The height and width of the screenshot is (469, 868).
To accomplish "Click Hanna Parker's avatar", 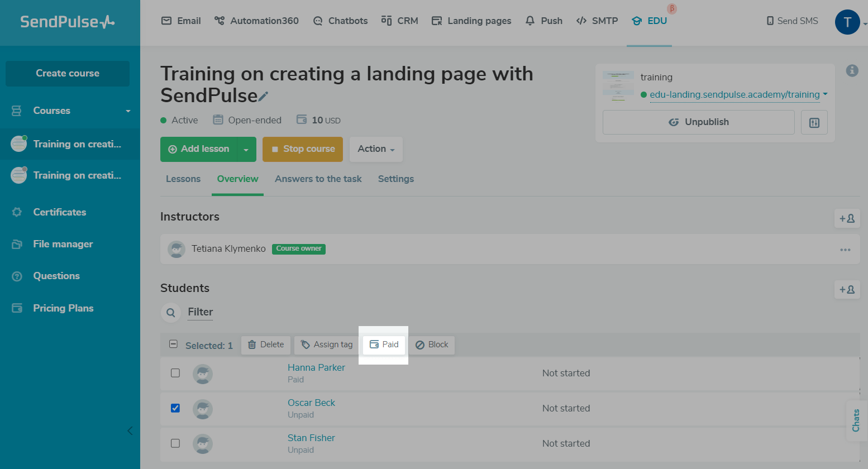I will (203, 374).
